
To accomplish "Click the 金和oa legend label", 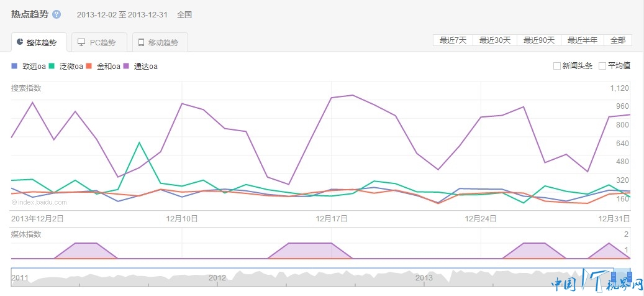I will tap(109, 66).
